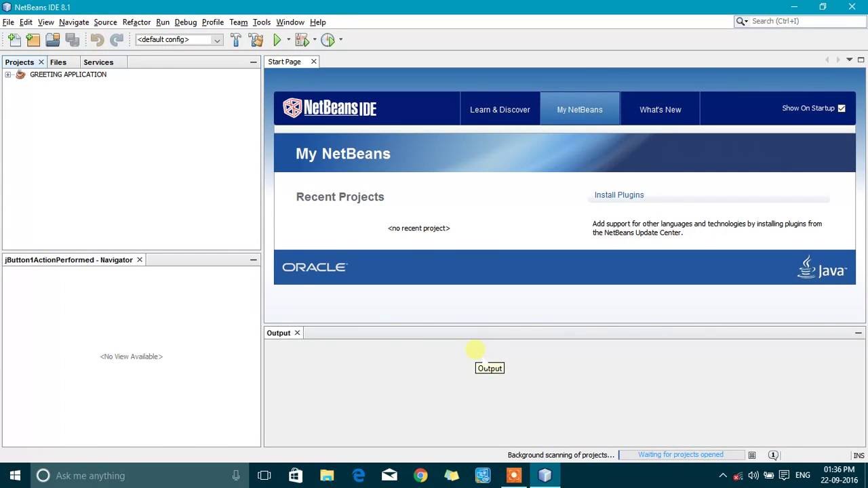The width and height of the screenshot is (868, 488).
Task: Open the Team menu
Action: point(238,22)
